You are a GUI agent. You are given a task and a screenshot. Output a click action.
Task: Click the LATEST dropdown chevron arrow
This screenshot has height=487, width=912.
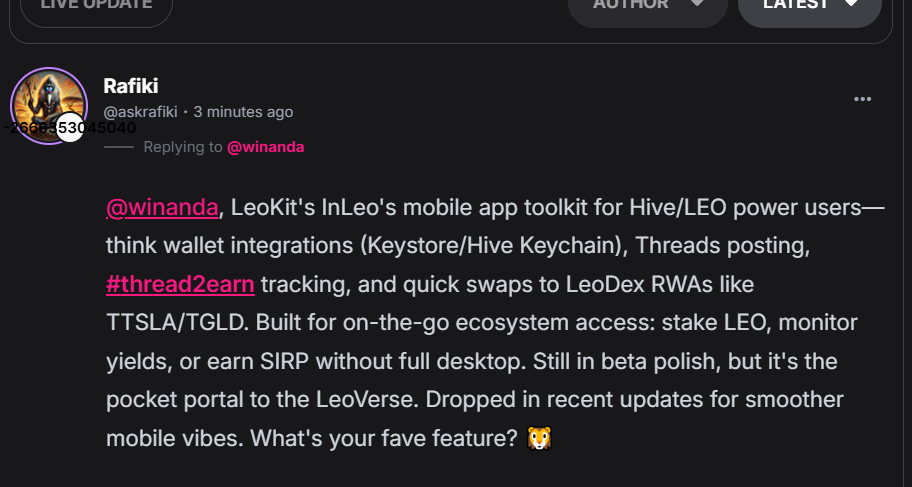coord(851,4)
